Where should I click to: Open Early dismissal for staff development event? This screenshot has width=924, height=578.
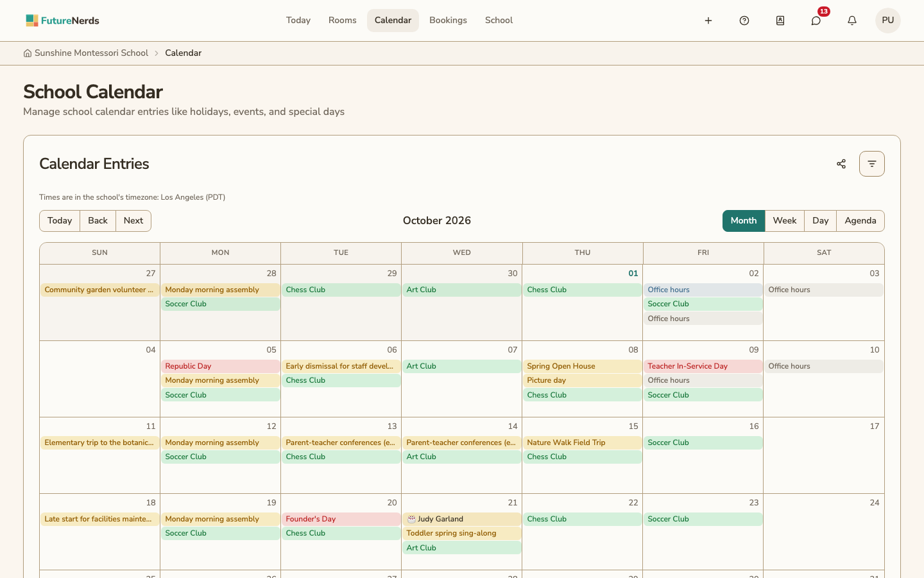click(341, 366)
